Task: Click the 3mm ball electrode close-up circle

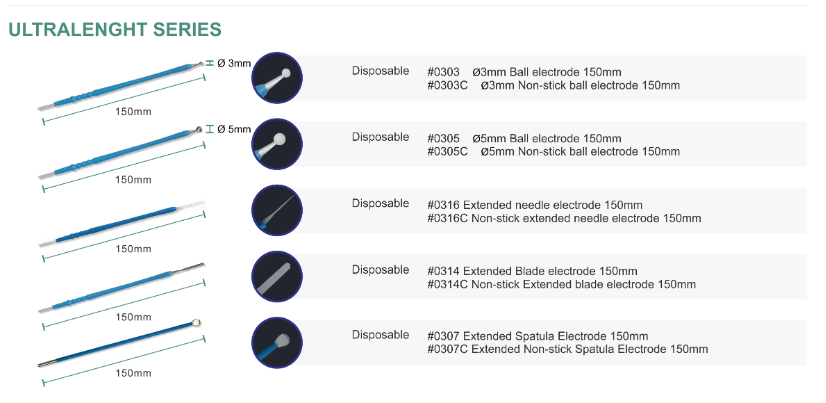Action: 277,77
